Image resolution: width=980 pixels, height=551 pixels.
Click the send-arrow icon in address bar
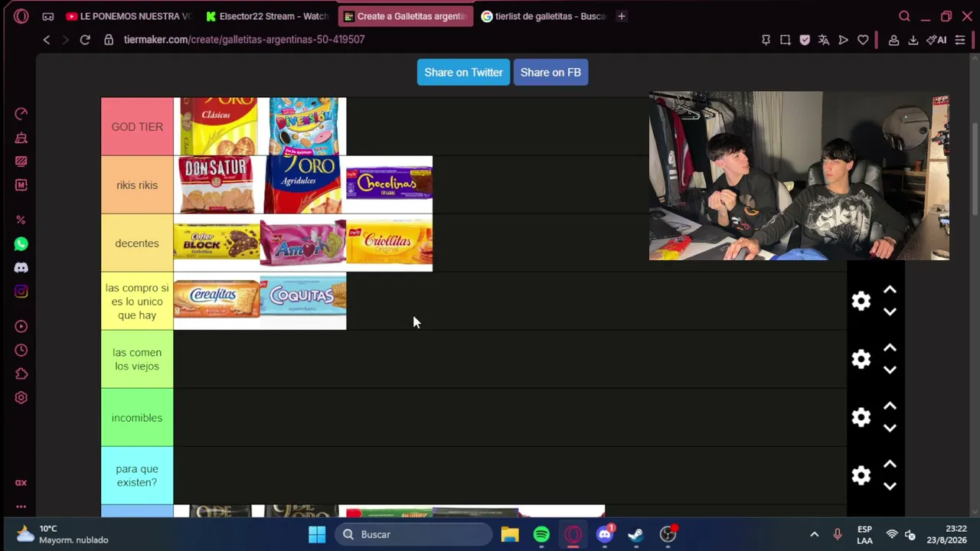coord(844,40)
